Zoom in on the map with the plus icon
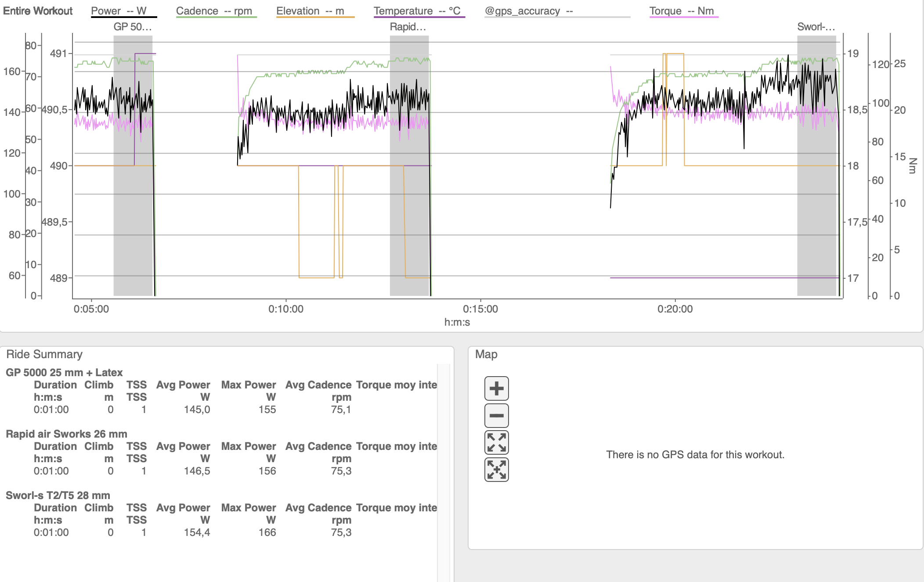Image resolution: width=924 pixels, height=582 pixels. pos(496,388)
